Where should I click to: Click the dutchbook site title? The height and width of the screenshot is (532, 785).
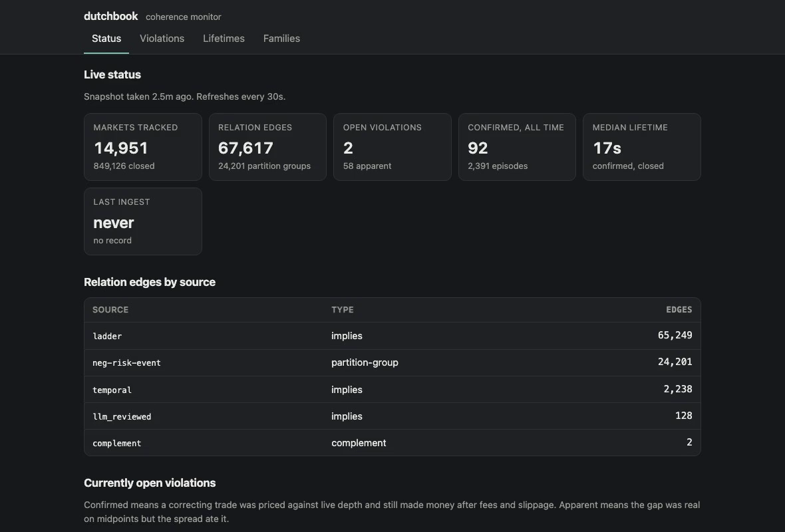point(110,16)
